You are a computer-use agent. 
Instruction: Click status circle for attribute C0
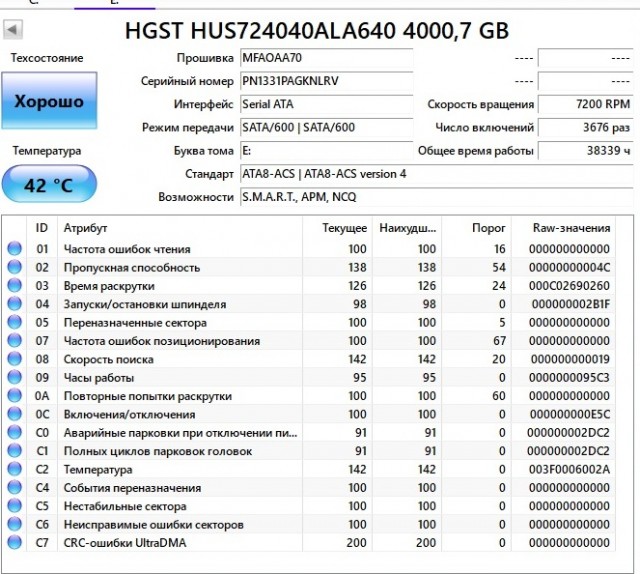pyautogui.click(x=15, y=432)
